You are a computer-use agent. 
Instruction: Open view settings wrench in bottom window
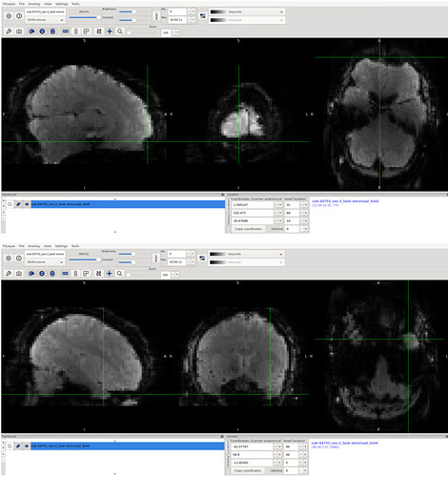(9, 274)
